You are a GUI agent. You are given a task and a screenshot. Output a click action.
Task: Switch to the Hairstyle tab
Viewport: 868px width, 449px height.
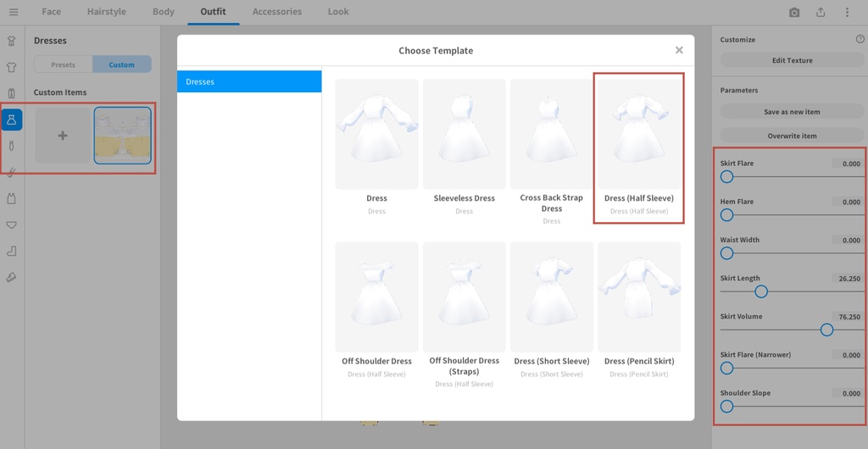point(107,12)
